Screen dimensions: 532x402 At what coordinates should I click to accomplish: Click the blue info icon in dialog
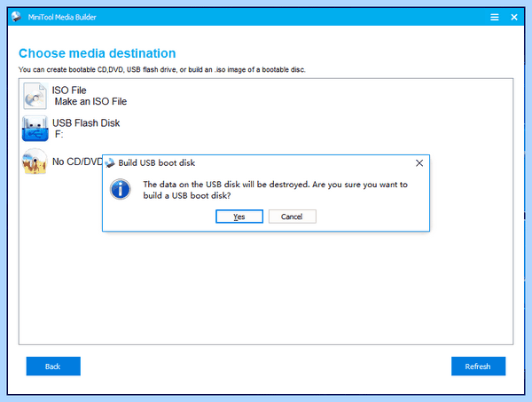[120, 189]
